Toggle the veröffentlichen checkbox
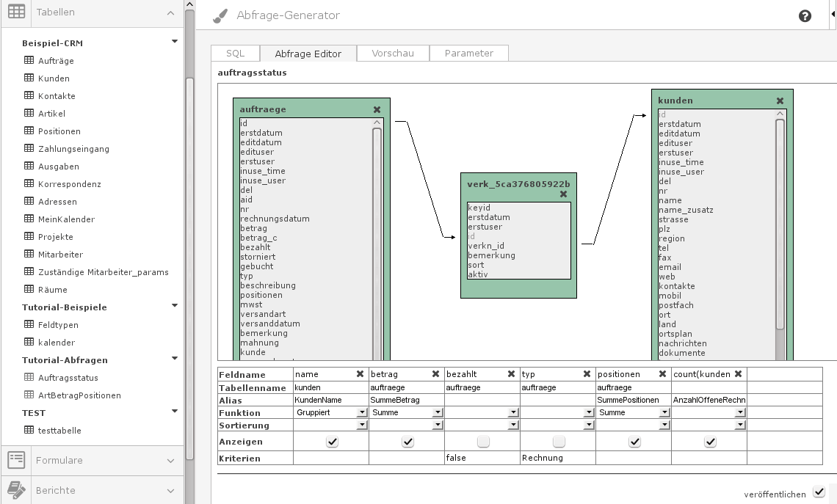Screen dimensions: 837x504 coord(819,492)
